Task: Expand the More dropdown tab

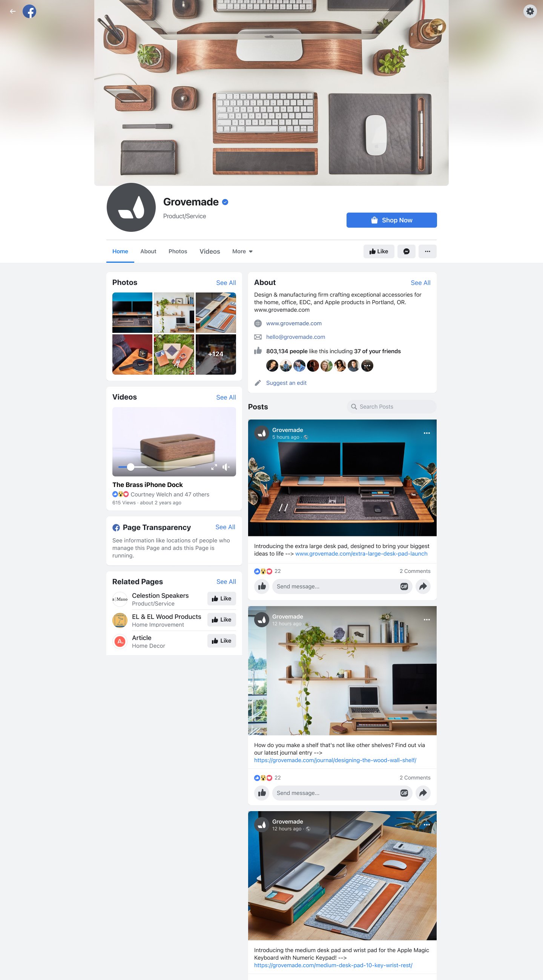Action: click(242, 251)
